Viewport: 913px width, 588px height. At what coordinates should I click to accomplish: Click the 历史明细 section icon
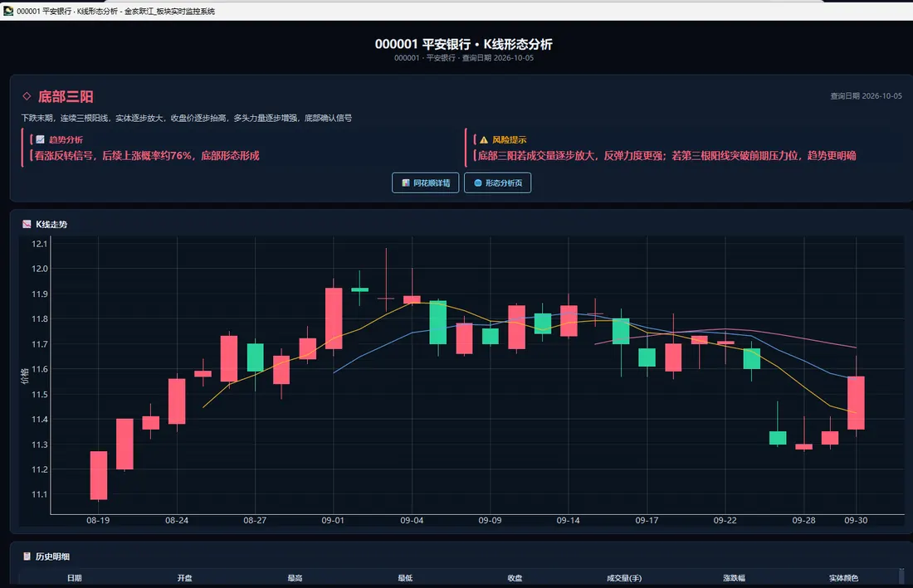click(27, 556)
